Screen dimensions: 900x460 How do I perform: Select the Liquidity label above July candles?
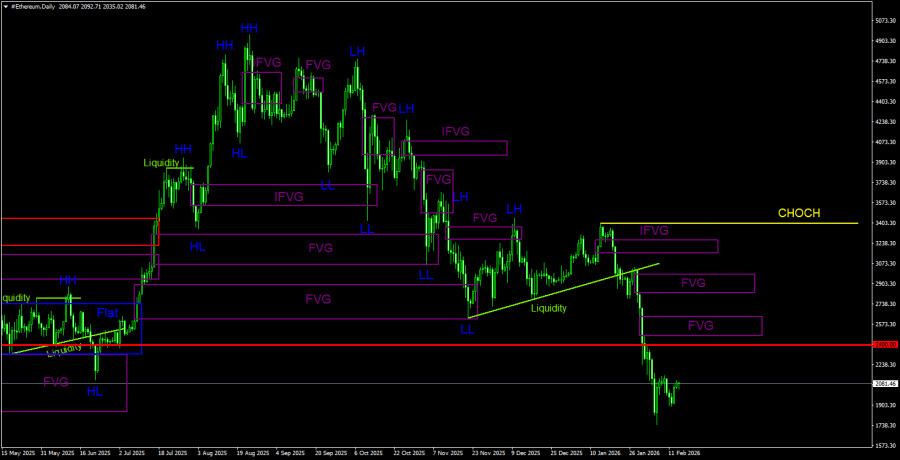(x=161, y=163)
